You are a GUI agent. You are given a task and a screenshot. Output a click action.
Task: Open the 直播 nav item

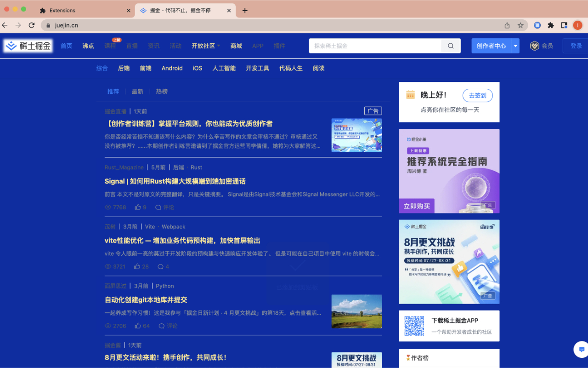(132, 46)
